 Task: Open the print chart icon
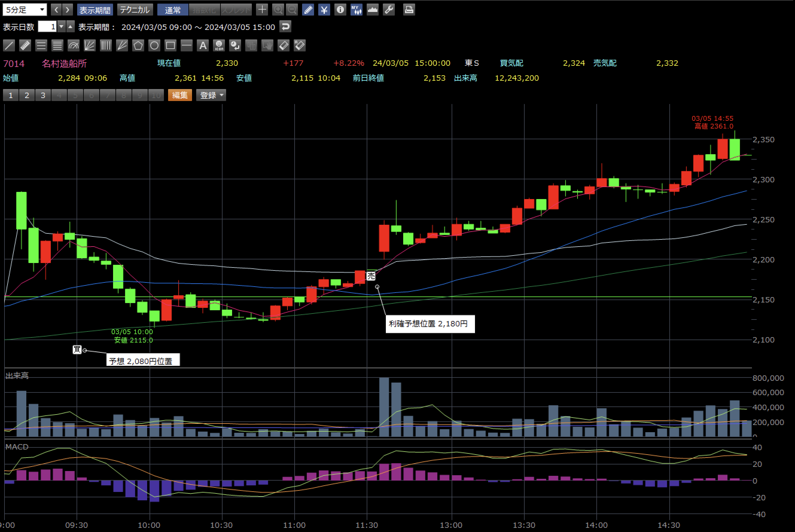tap(409, 10)
